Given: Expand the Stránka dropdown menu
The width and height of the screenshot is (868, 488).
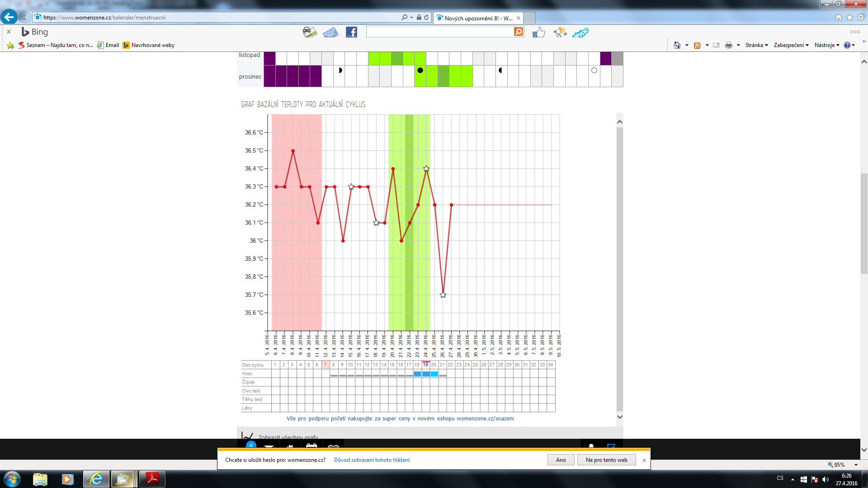Looking at the screenshot, I should [756, 45].
